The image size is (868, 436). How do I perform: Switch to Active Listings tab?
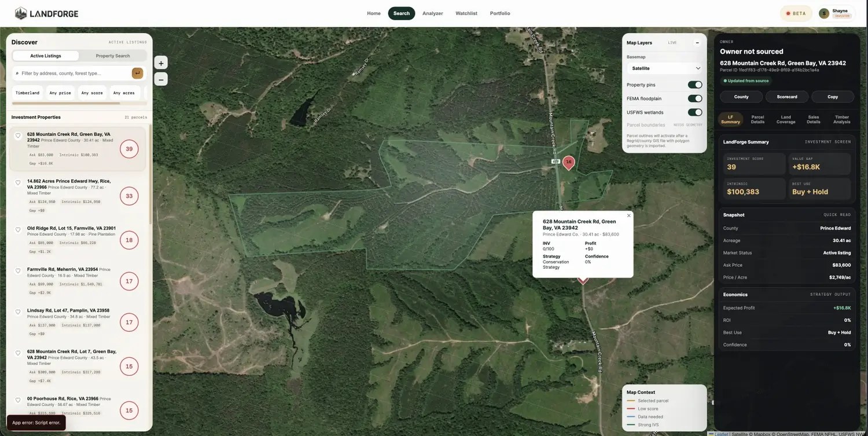tap(46, 56)
